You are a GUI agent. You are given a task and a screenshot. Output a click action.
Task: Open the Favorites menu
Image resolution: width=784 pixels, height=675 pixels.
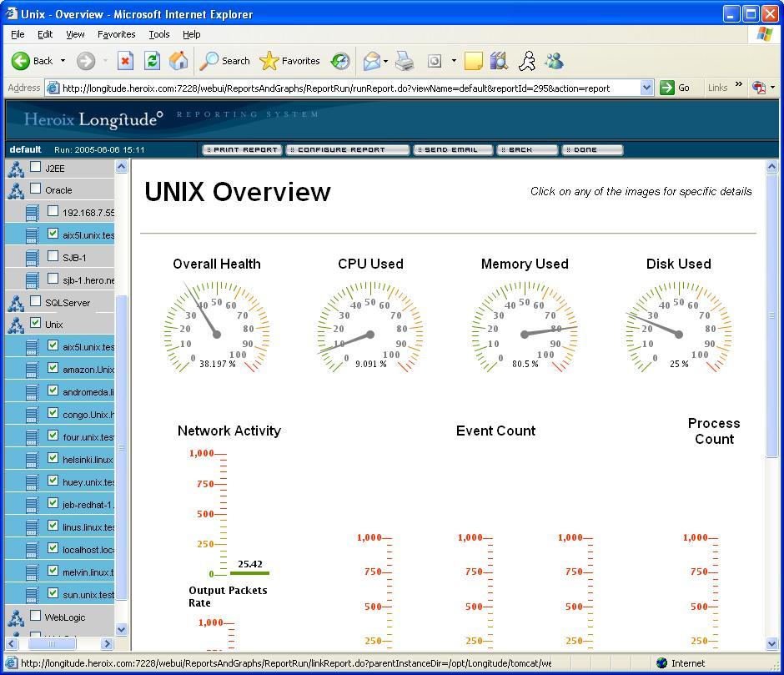(x=116, y=34)
